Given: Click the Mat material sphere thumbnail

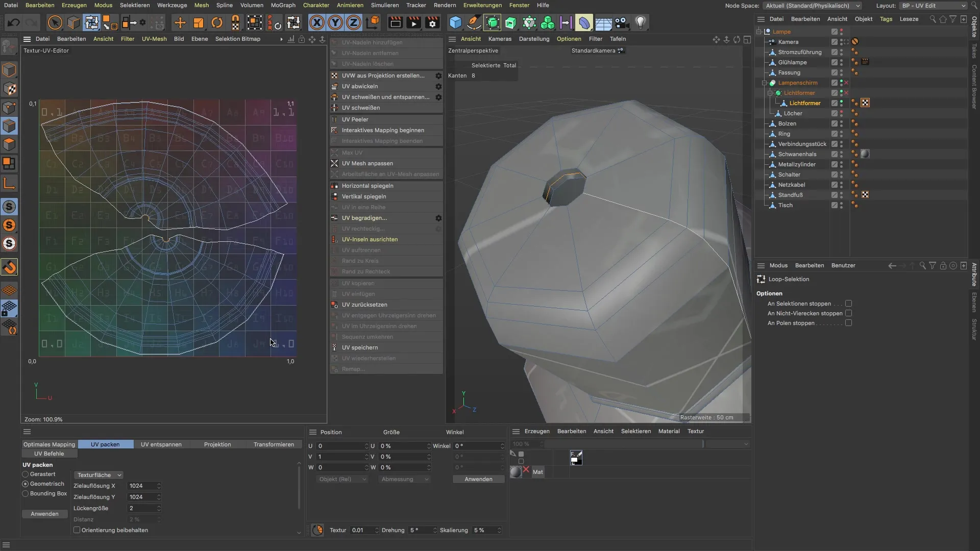Looking at the screenshot, I should [x=516, y=472].
